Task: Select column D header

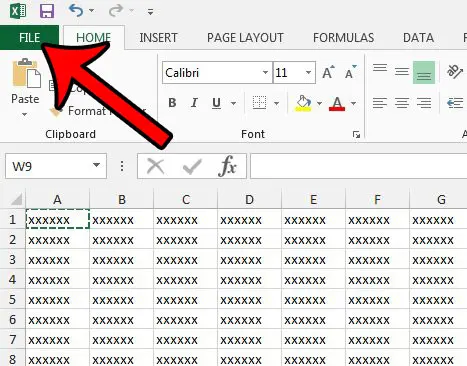Action: (249, 199)
